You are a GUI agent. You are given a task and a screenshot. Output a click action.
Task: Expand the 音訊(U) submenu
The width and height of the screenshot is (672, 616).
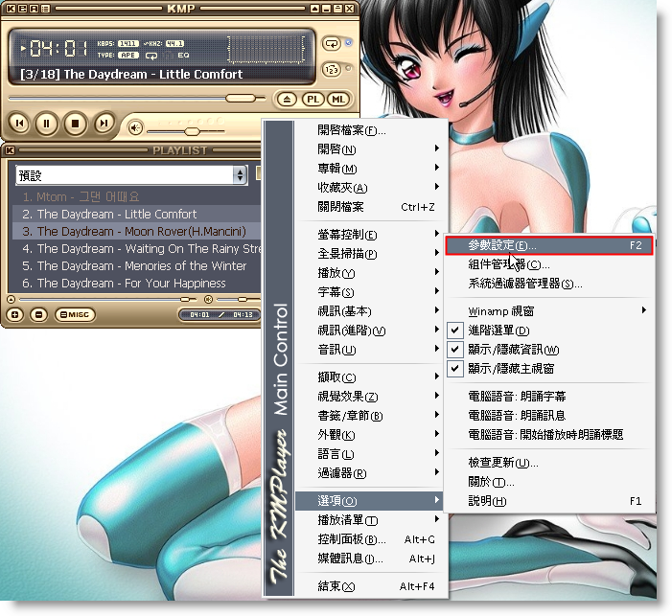(369, 350)
